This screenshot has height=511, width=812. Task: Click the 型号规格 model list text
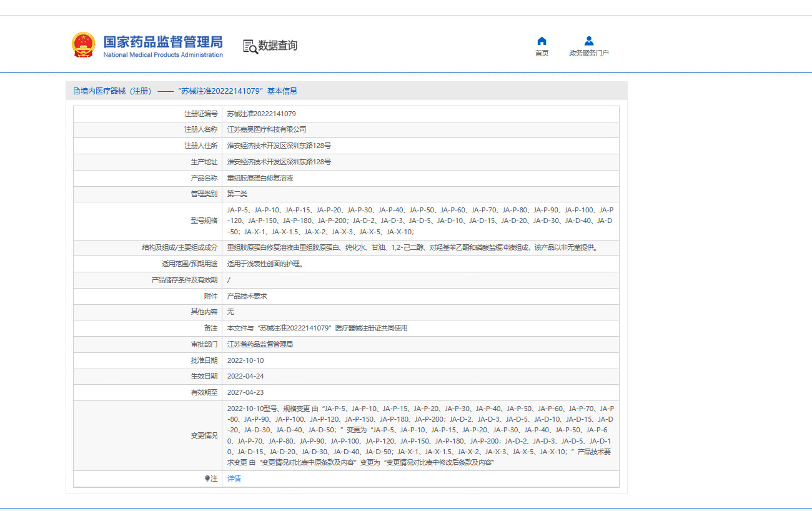click(x=420, y=221)
